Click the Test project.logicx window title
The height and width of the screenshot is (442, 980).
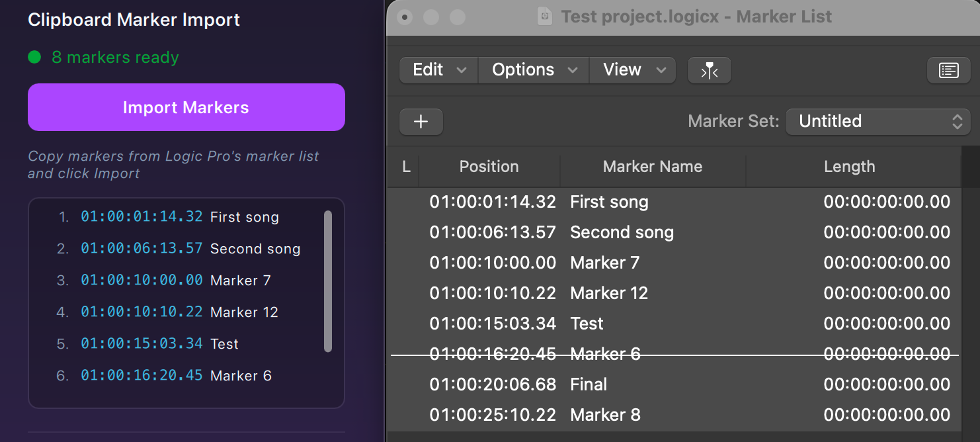pyautogui.click(x=696, y=17)
